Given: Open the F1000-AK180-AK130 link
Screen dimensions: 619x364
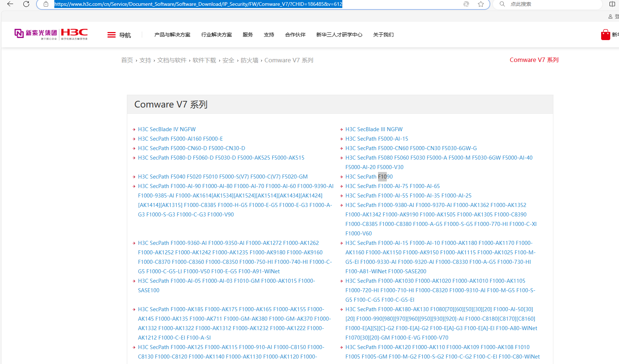Looking at the screenshot, I should click(x=441, y=324).
